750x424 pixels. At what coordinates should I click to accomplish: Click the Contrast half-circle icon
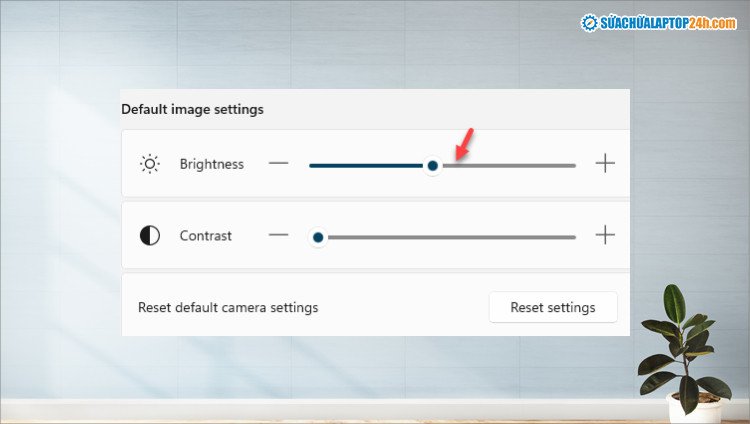[x=150, y=235]
